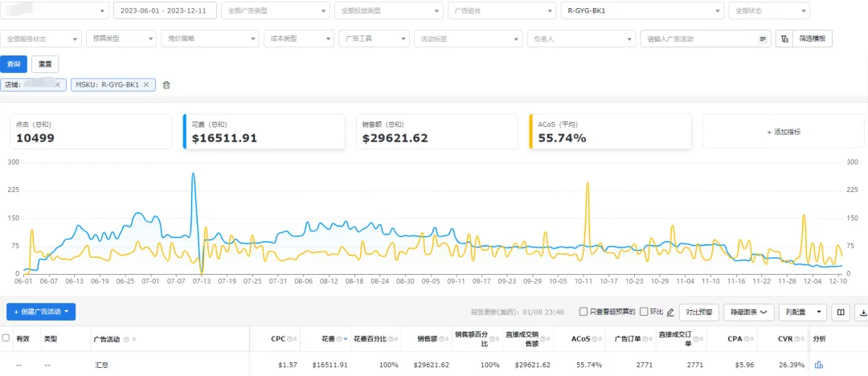This screenshot has height=376, width=868.
Task: Click the 创建广告活动 button
Action: pos(41,312)
